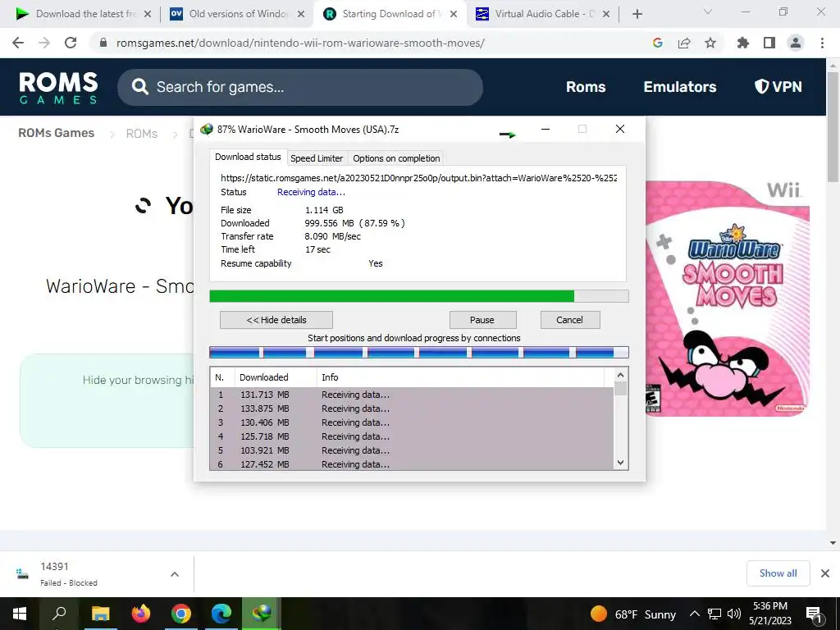
Task: Open the Chrome extensions puzzle icon
Action: 743,43
